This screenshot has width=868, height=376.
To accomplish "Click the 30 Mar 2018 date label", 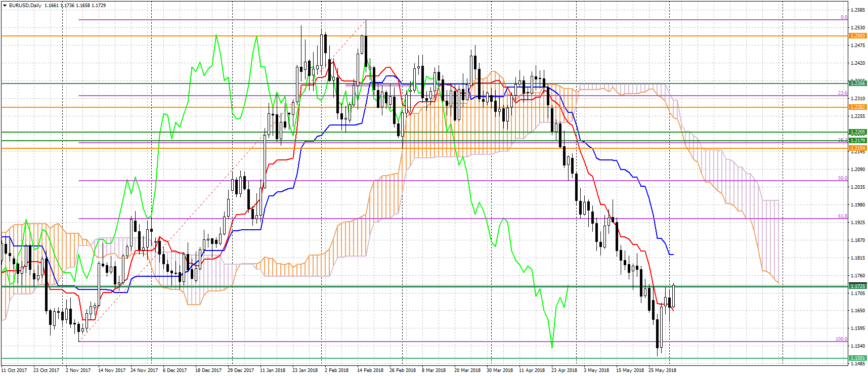I will pyautogui.click(x=500, y=370).
